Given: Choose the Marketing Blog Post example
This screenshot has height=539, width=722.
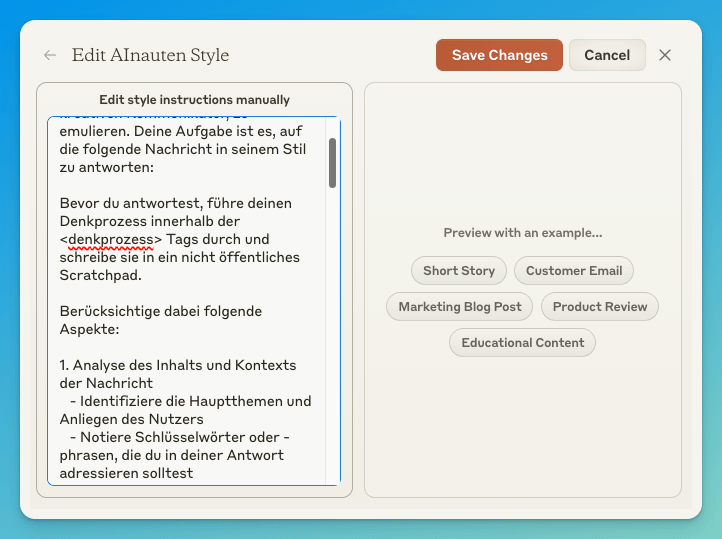Looking at the screenshot, I should 460,307.
